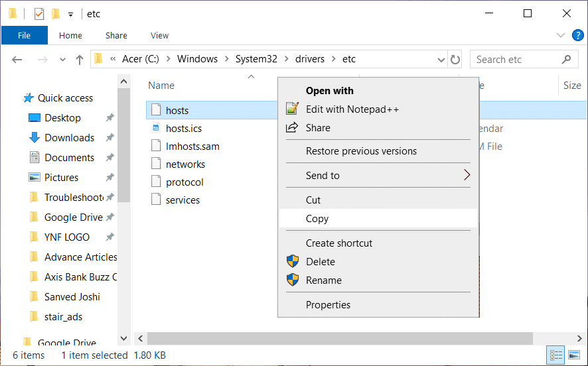Switch to details view layout
The width and height of the screenshot is (588, 366).
554,355
